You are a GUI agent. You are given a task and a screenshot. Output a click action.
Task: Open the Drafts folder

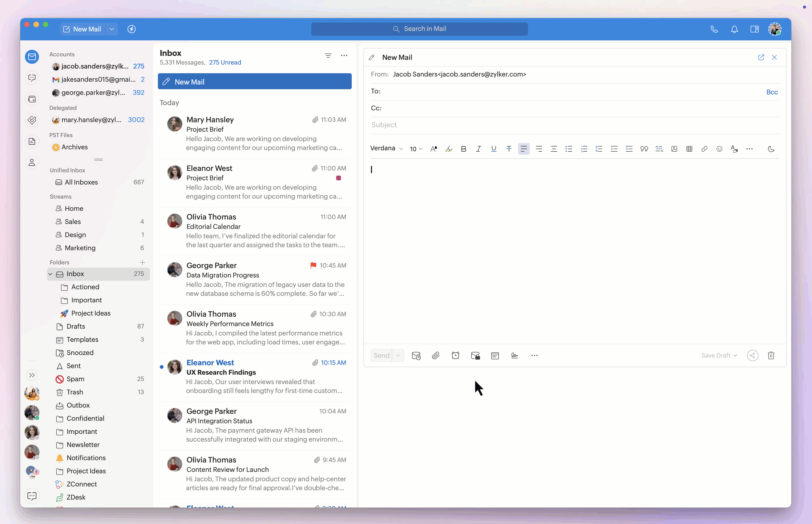pyautogui.click(x=76, y=326)
